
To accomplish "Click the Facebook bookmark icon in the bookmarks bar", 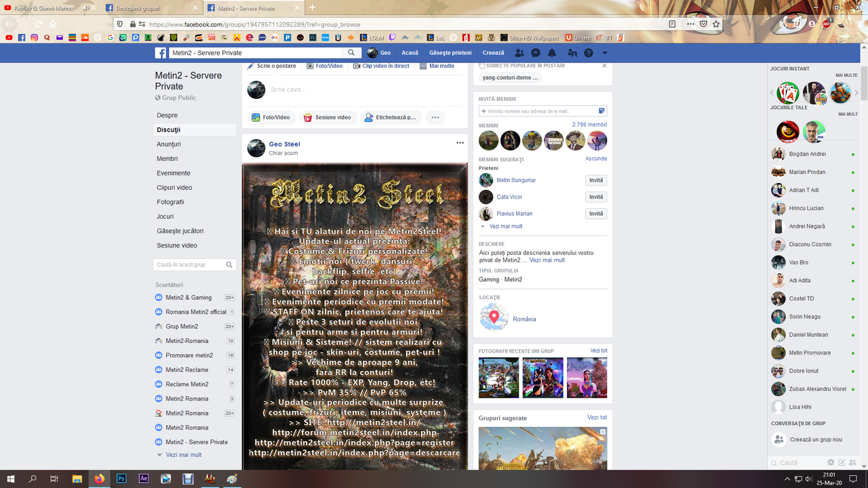I will click(x=22, y=38).
